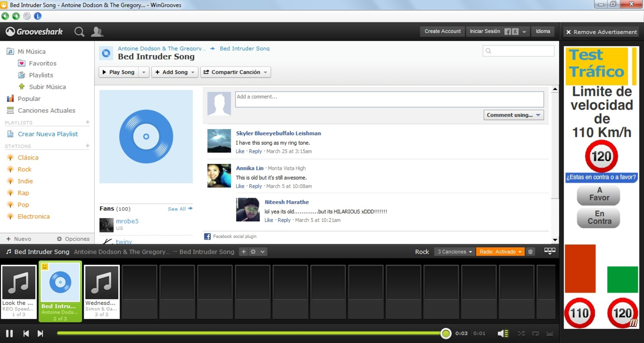The height and width of the screenshot is (343, 644).
Task: Select the Look the… song tile in queue
Action: (18, 292)
